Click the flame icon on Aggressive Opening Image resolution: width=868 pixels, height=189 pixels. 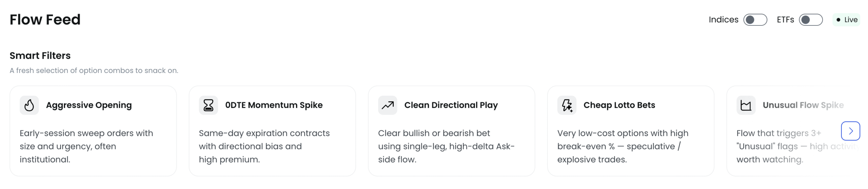29,105
